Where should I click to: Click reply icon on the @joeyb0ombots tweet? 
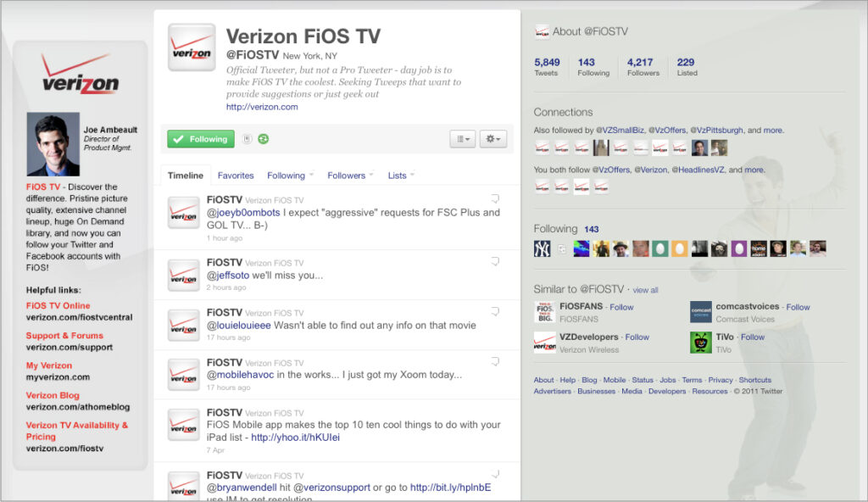(x=495, y=198)
